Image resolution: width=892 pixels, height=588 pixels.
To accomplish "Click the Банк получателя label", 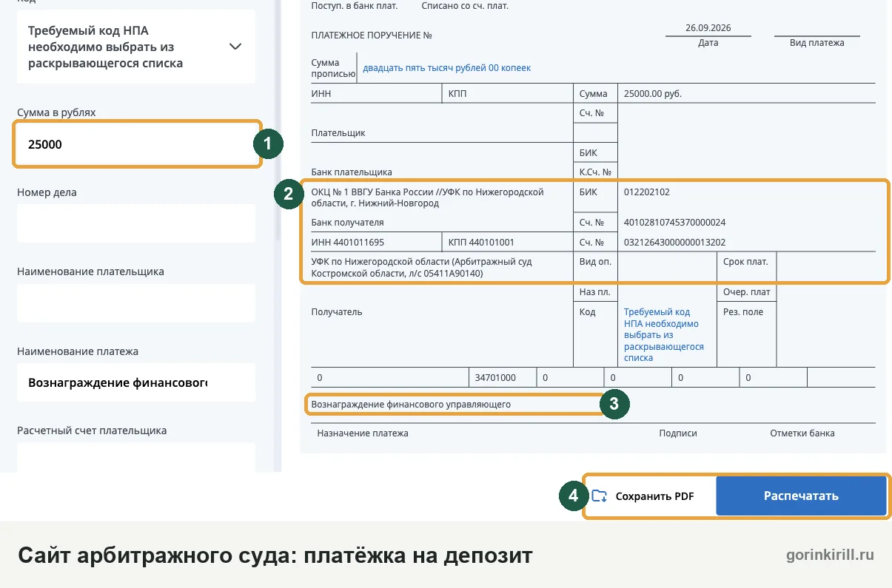I will click(x=348, y=222).
